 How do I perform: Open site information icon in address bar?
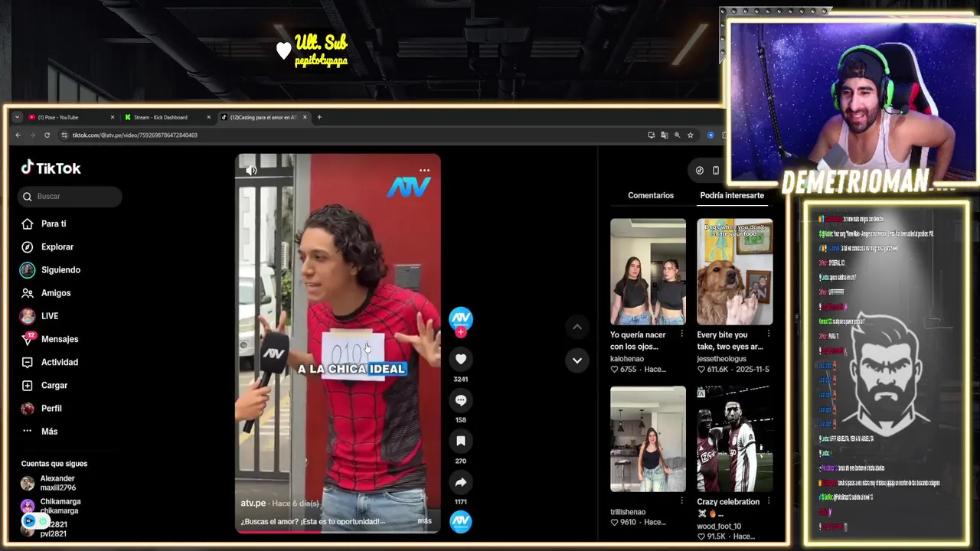point(64,135)
